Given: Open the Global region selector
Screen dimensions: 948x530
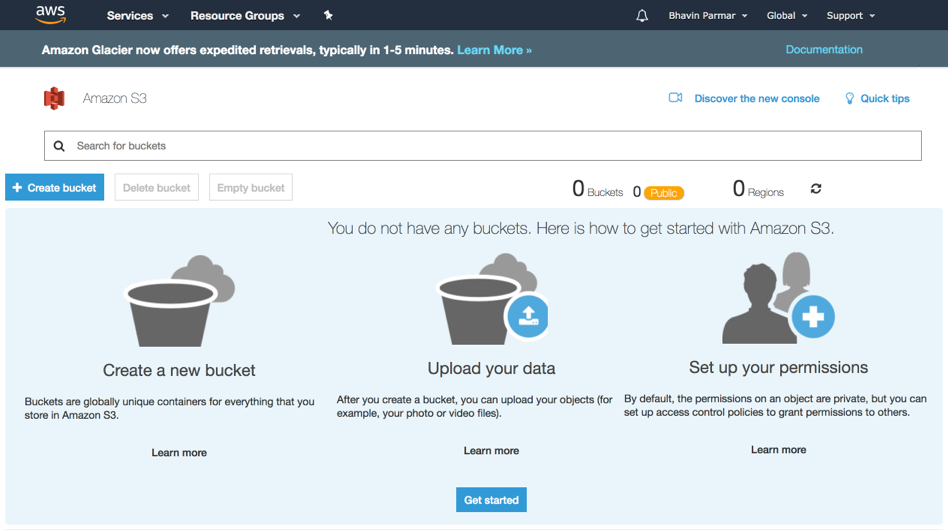Looking at the screenshot, I should pyautogui.click(x=787, y=16).
